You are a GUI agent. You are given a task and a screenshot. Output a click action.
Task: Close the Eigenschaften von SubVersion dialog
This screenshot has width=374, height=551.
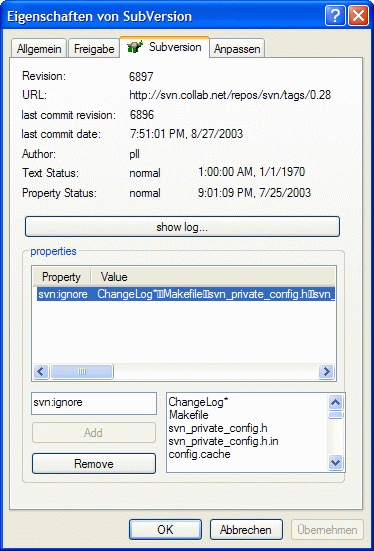coord(358,16)
